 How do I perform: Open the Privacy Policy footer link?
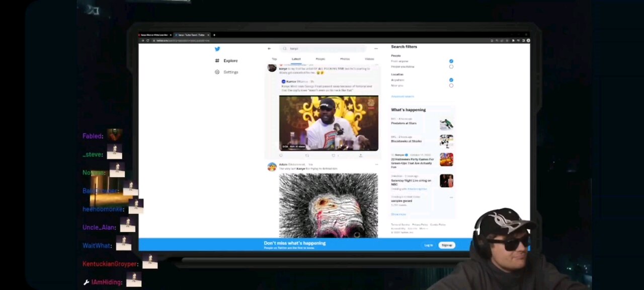[x=420, y=225]
